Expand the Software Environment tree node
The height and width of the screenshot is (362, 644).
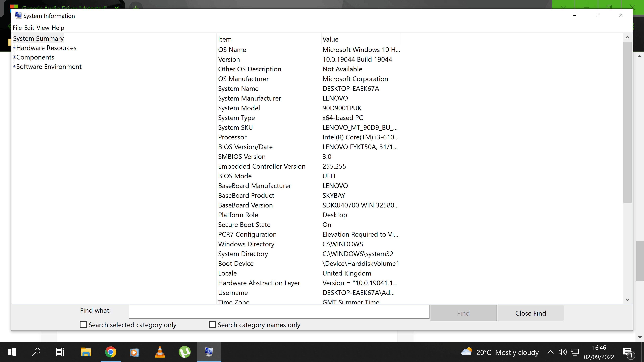click(14, 67)
